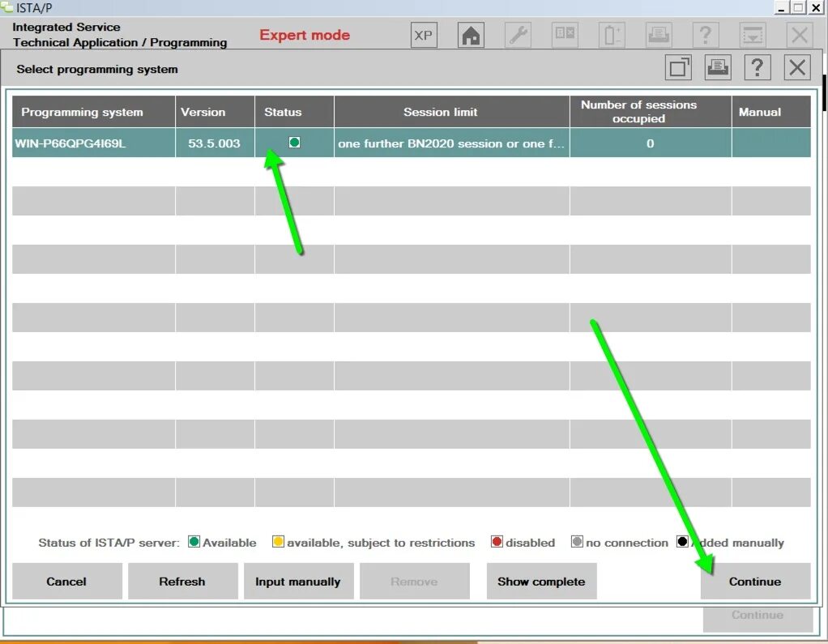This screenshot has height=644, width=828.
Task: Minimize the ISTA/P window
Action: tap(782, 8)
